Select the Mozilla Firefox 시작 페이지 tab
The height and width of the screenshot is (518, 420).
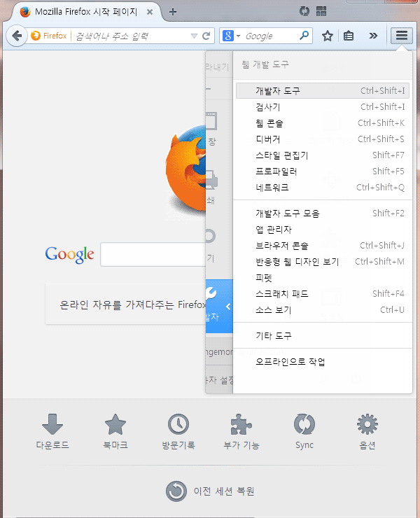click(x=86, y=12)
